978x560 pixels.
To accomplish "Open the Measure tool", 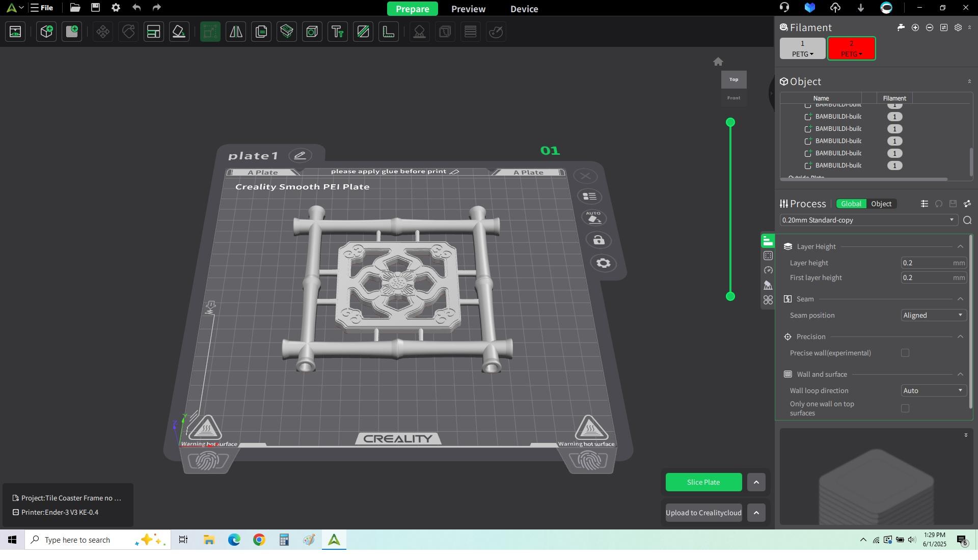I will (389, 32).
